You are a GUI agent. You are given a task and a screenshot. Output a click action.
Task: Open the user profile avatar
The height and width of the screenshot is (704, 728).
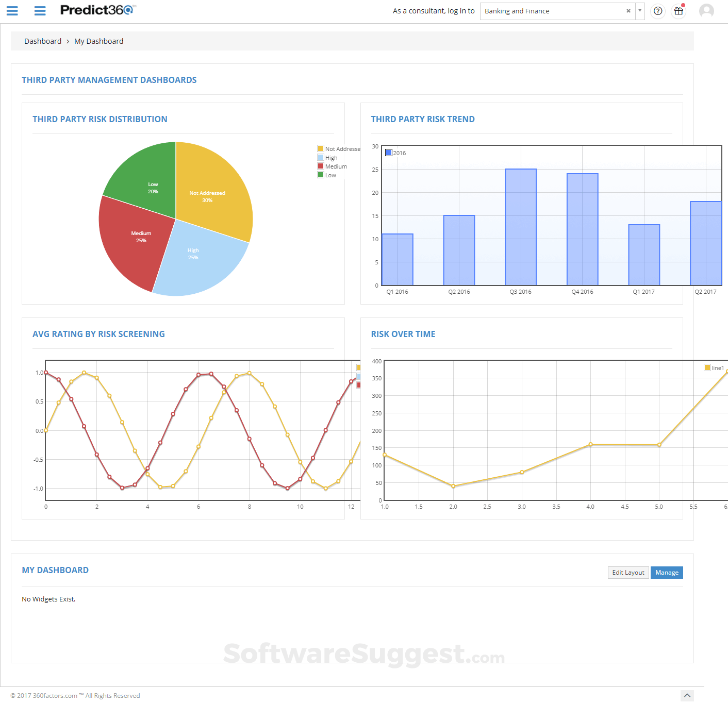(x=706, y=11)
